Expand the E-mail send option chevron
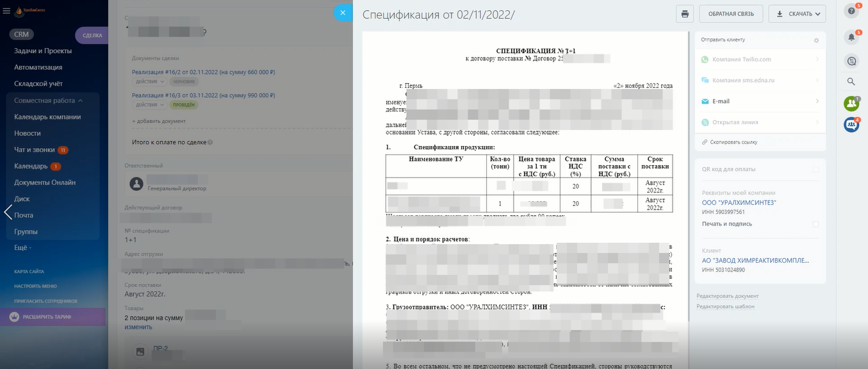This screenshot has height=369, width=868. [x=818, y=101]
